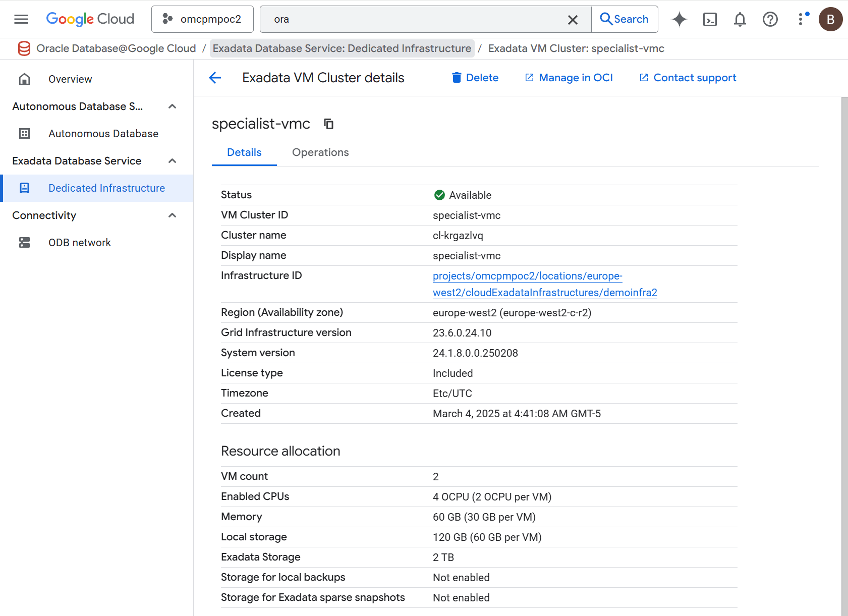Open the three-dot more options icon
This screenshot has width=848, height=616.
click(x=801, y=19)
